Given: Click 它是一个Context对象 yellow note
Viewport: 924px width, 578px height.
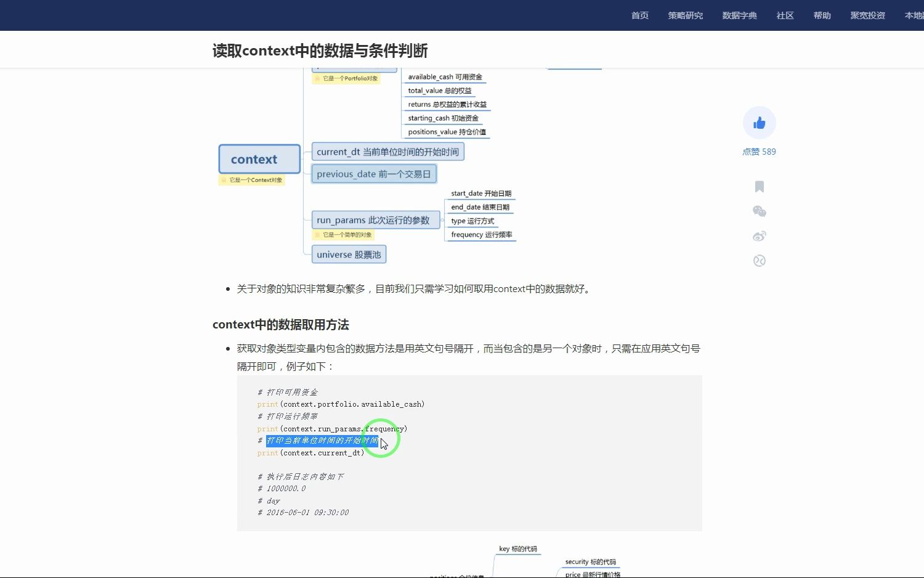Looking at the screenshot, I should [252, 180].
